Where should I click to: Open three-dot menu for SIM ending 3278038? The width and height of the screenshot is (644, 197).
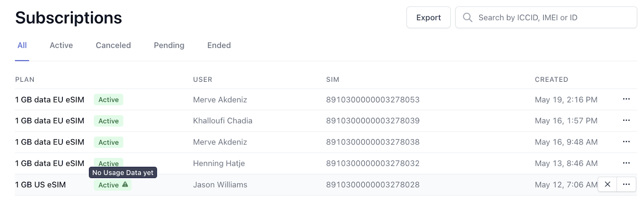(x=626, y=142)
